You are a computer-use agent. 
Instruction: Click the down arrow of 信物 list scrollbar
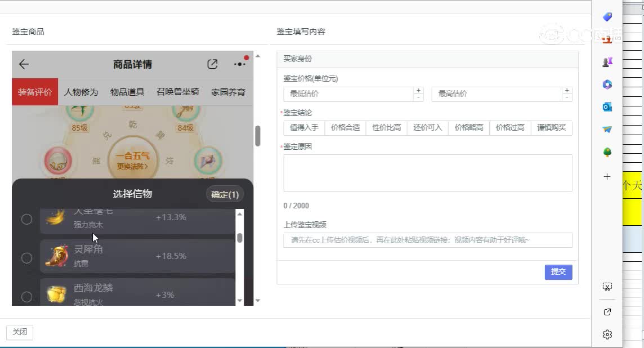click(239, 300)
